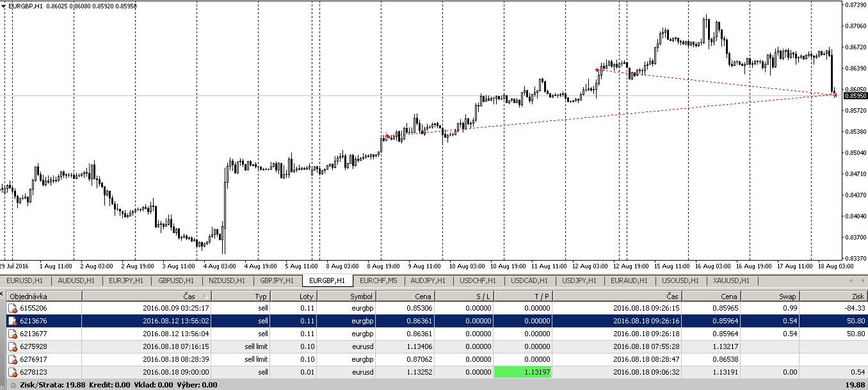Screen dimensions: 868x390
Task: Click the balance icon beside Zisk/Strata summary
Action: (4, 385)
